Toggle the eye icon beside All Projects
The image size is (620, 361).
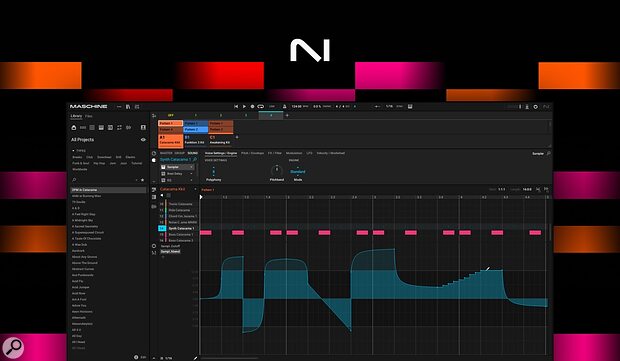click(143, 140)
